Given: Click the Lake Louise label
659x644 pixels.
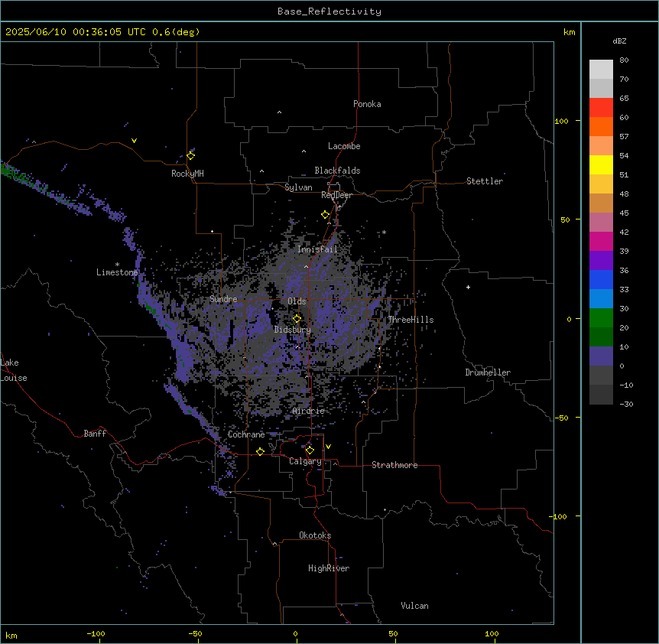Looking at the screenshot, I should point(13,370).
